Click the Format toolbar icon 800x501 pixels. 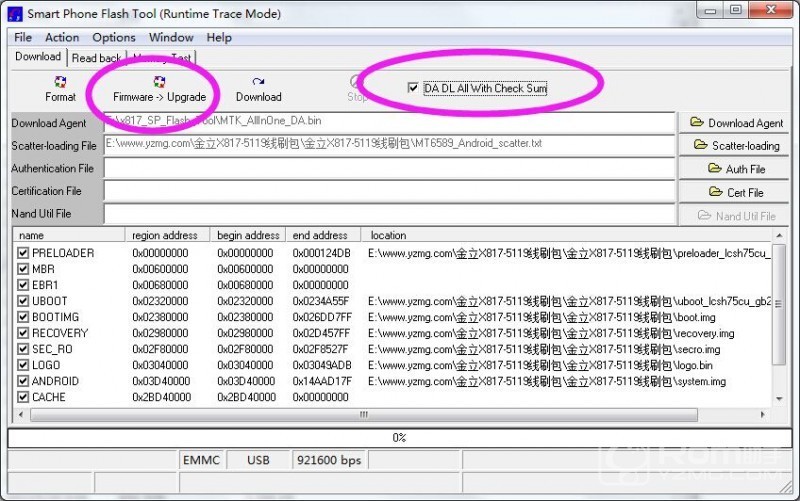[60, 82]
